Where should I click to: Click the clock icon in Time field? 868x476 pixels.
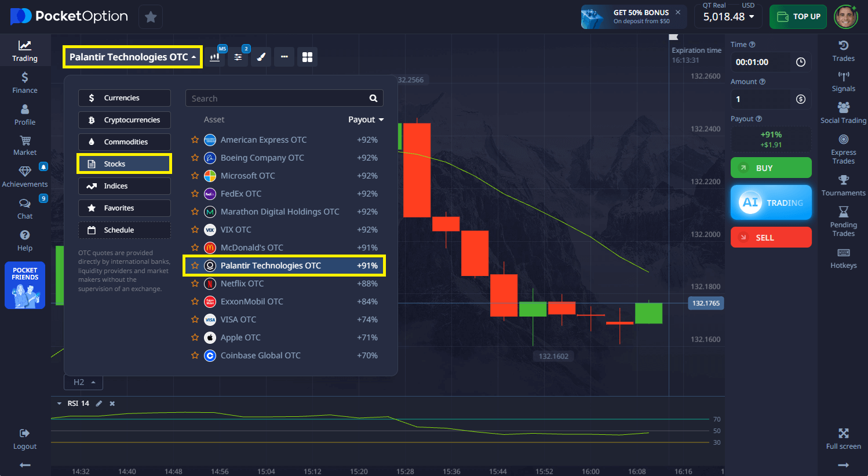click(800, 62)
